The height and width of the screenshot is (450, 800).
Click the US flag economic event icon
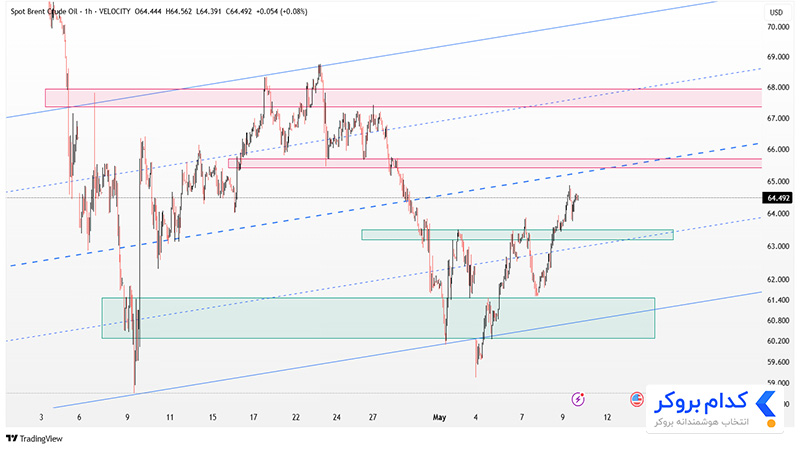pos(637,399)
